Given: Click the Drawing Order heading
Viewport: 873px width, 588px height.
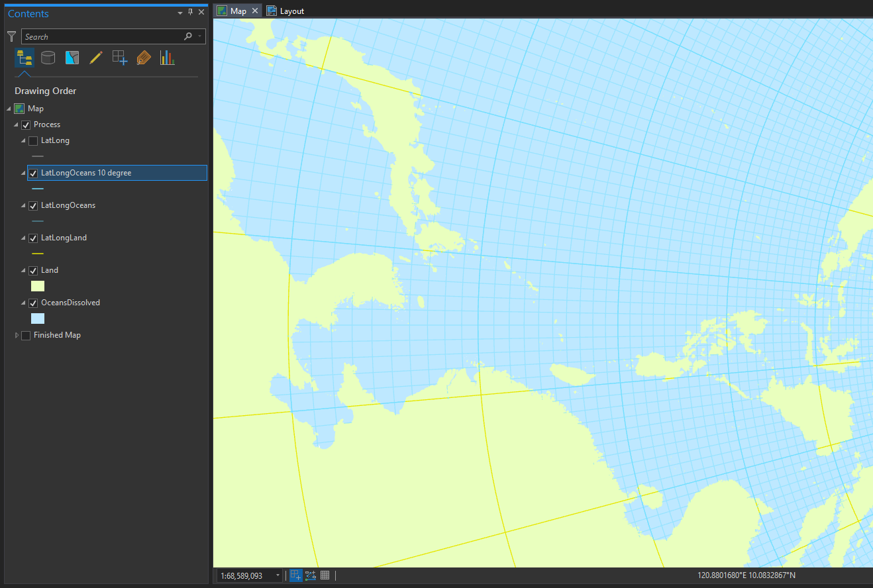Looking at the screenshot, I should tap(46, 91).
